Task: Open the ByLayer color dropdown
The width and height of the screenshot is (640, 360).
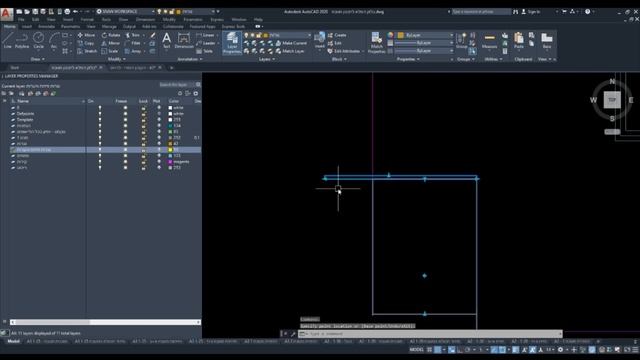Action: tap(426, 35)
